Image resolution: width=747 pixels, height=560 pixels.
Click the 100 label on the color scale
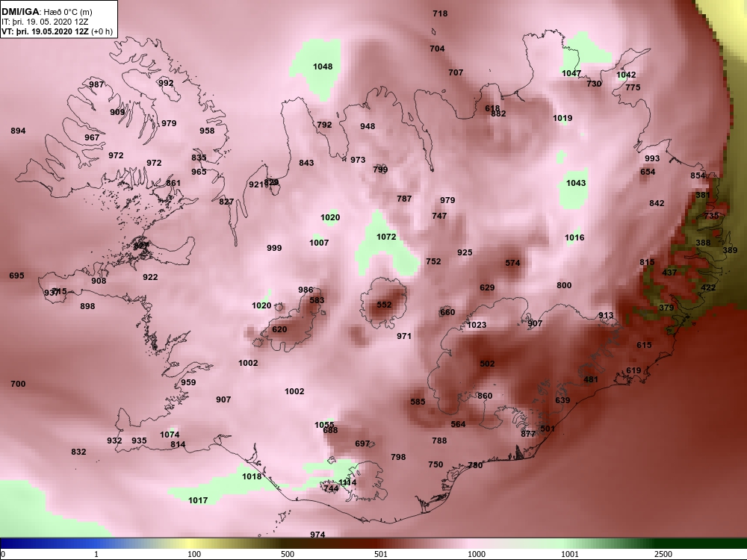tap(194, 554)
